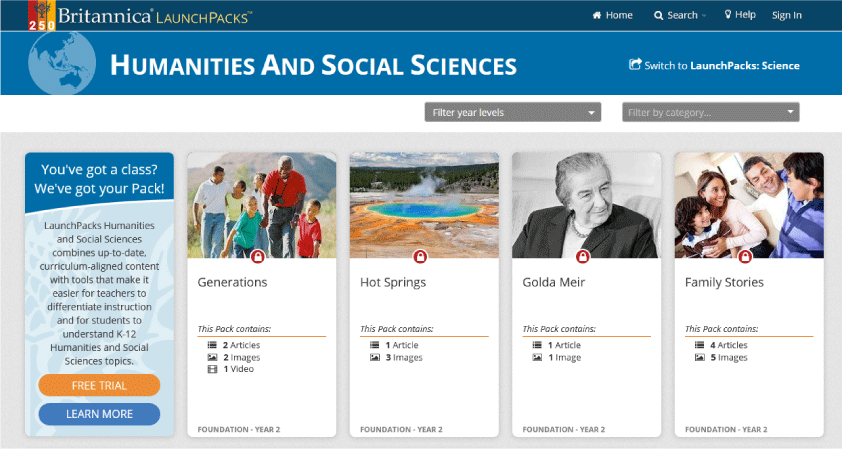The width and height of the screenshot is (842, 449).
Task: Expand the Search menu in header
Action: [x=680, y=15]
